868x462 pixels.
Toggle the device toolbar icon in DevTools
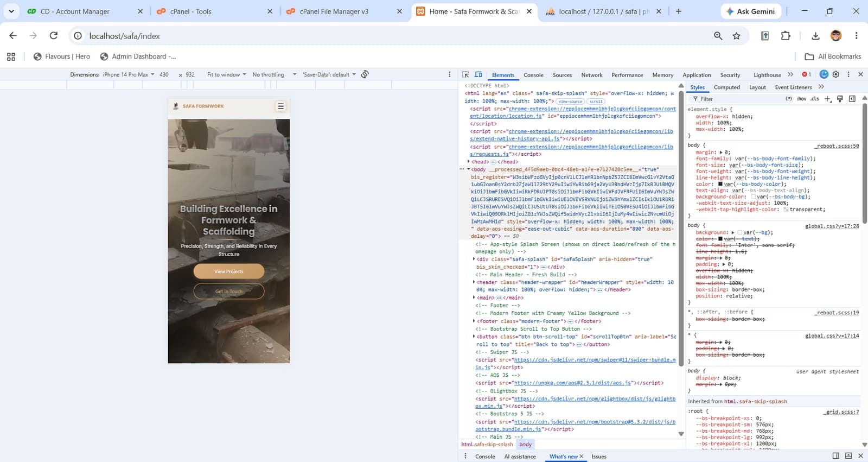(x=478, y=74)
